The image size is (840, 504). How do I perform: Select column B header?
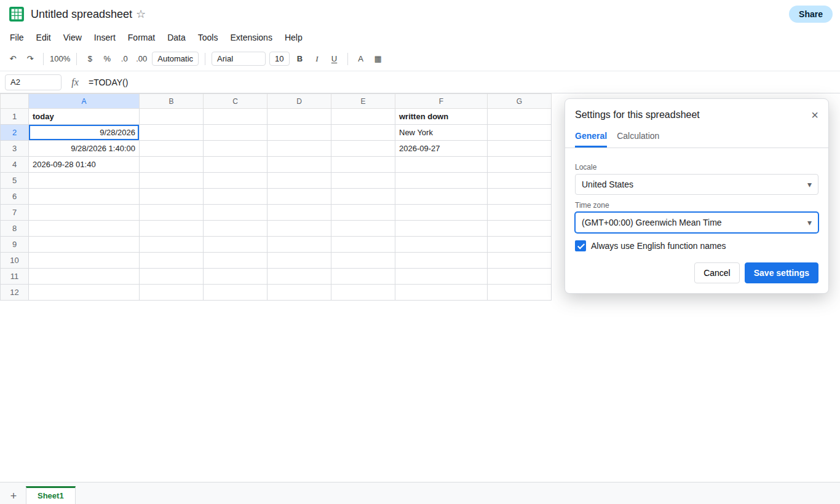172,101
